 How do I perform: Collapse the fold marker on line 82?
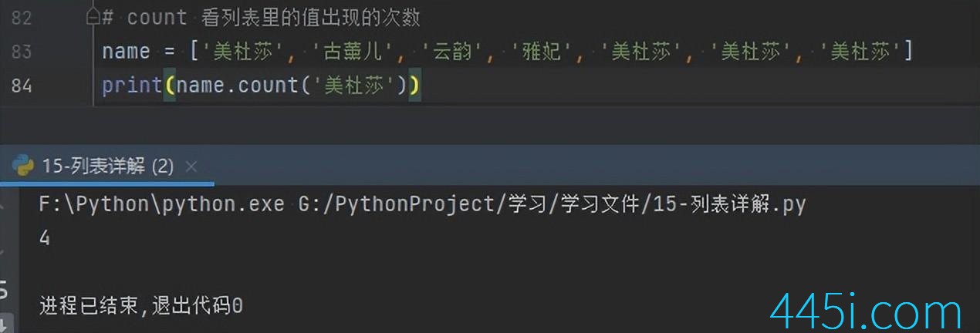tap(93, 16)
